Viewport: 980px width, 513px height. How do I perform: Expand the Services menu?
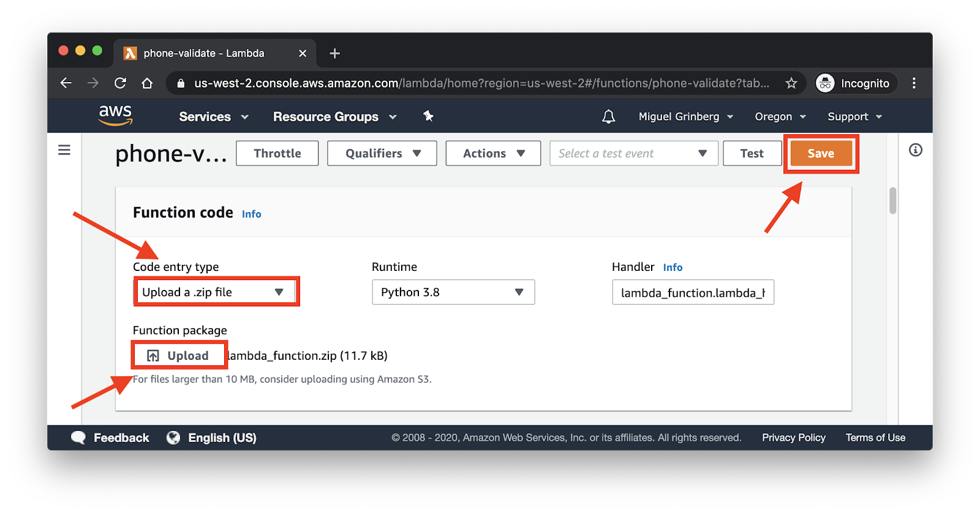214,116
